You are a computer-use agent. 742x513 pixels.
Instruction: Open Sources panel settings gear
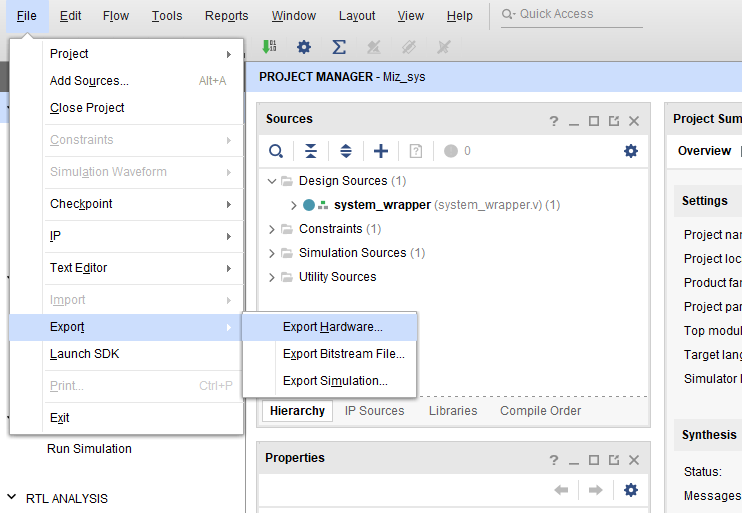tap(631, 151)
